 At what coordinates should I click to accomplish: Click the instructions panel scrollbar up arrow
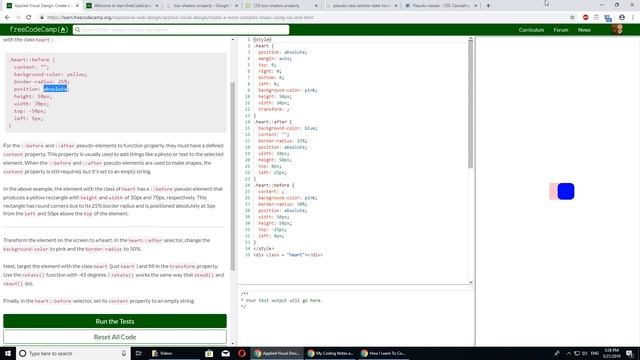coord(233,40)
